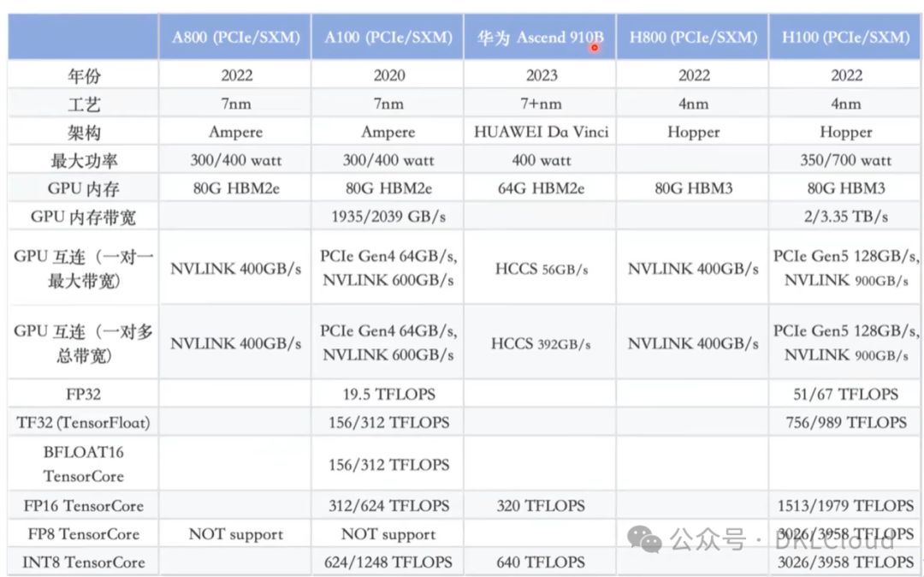
Task: Click Hopper in the H100 column
Action: [x=845, y=133]
